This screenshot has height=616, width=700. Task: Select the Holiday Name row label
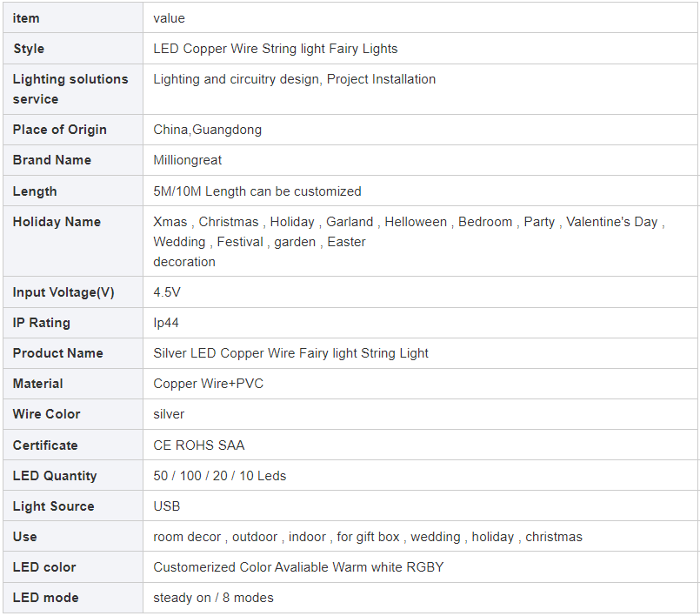[x=57, y=222]
